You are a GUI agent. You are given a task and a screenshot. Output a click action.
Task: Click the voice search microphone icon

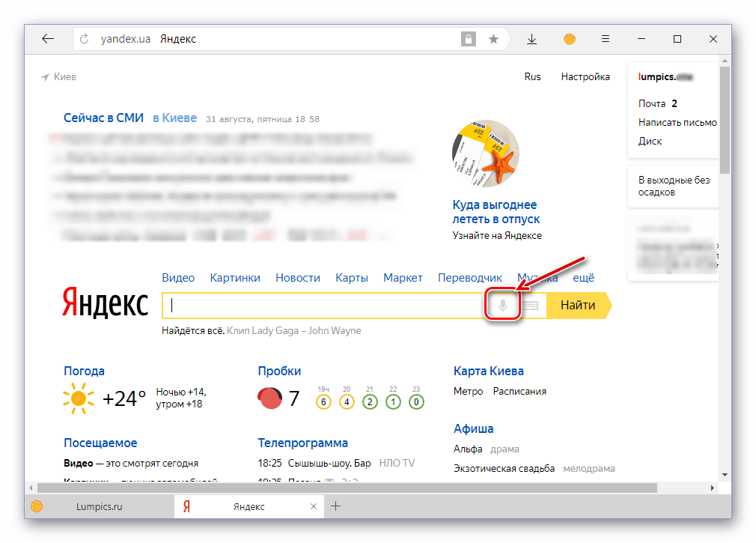click(x=502, y=306)
